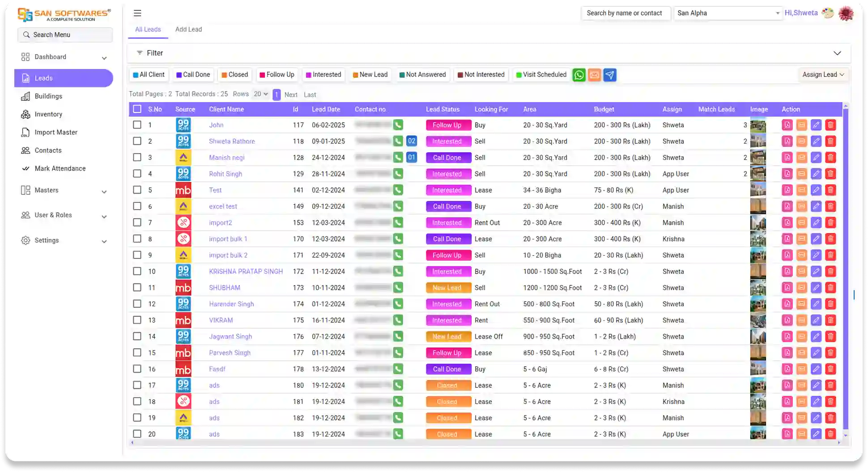Click the orange email icon near Visit Scheduled
Viewport: 868px width, 472px height.
pos(594,75)
